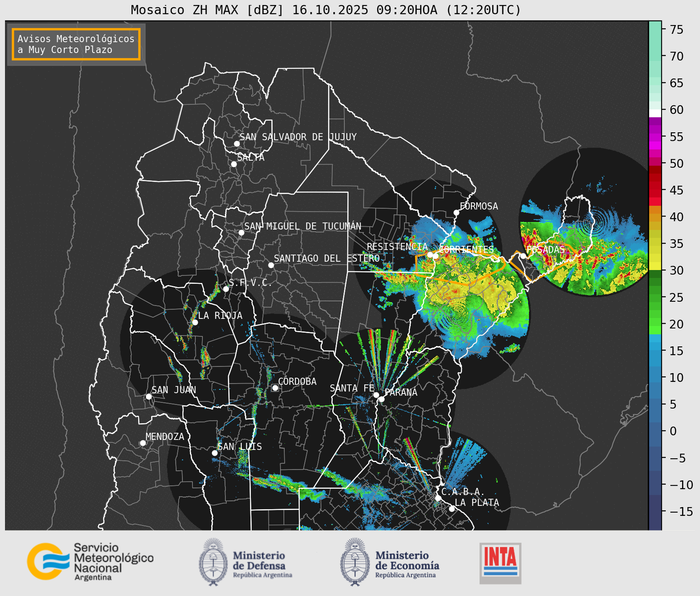Click the Posadas city marker
This screenshot has height=596, width=700.
tap(523, 256)
